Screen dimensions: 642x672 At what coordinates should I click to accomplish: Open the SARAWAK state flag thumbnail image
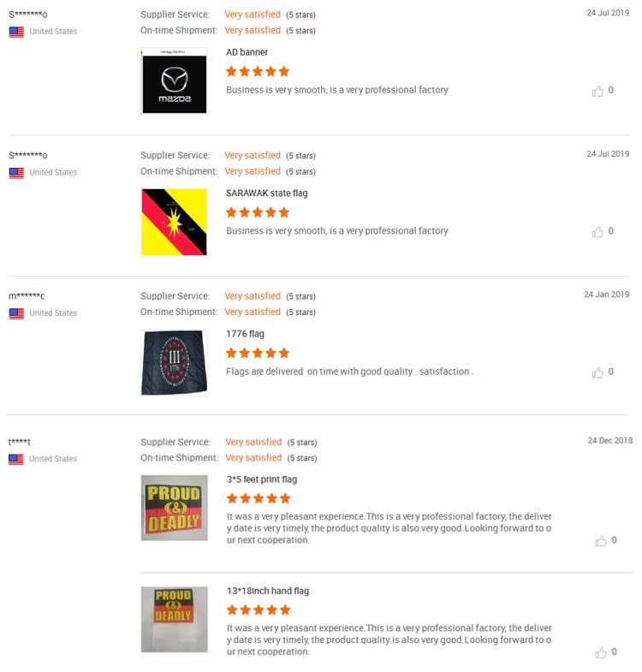coord(174,222)
